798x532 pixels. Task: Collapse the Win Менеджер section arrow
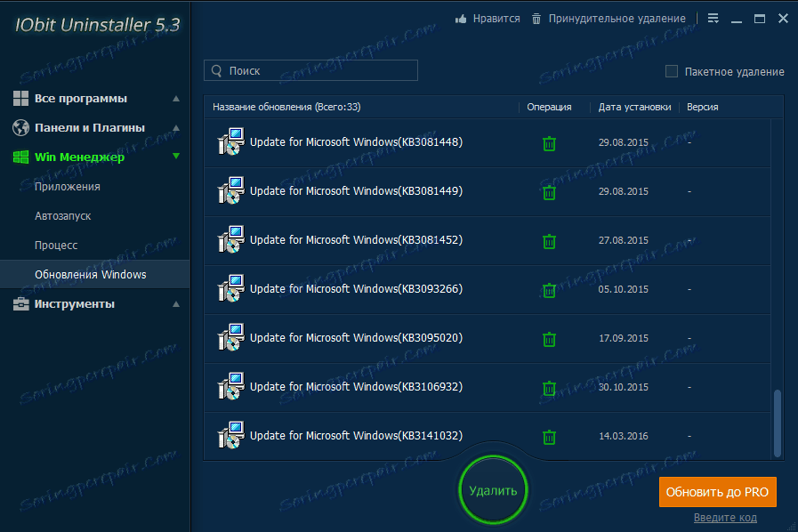tap(176, 156)
